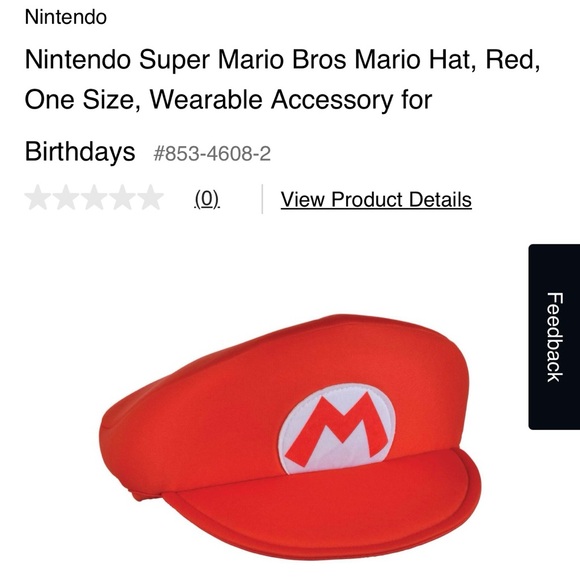Click the product title's first line

283,60
